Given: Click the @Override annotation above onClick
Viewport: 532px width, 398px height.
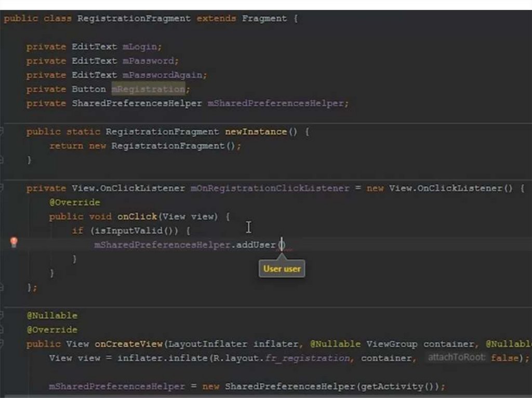Looking at the screenshot, I should (x=74, y=202).
